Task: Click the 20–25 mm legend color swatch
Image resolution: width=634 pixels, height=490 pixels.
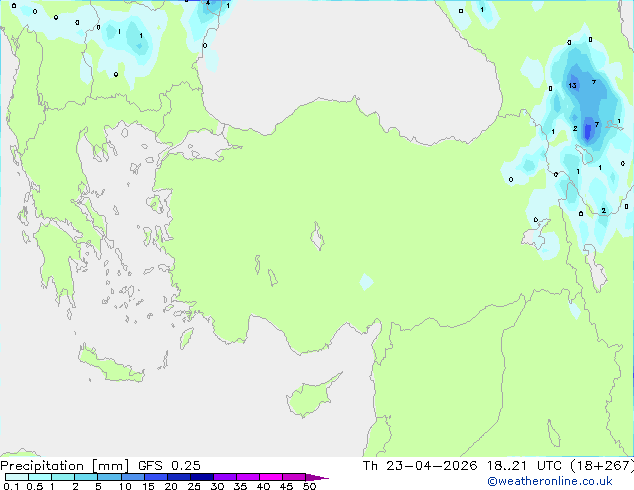Action: point(178,477)
